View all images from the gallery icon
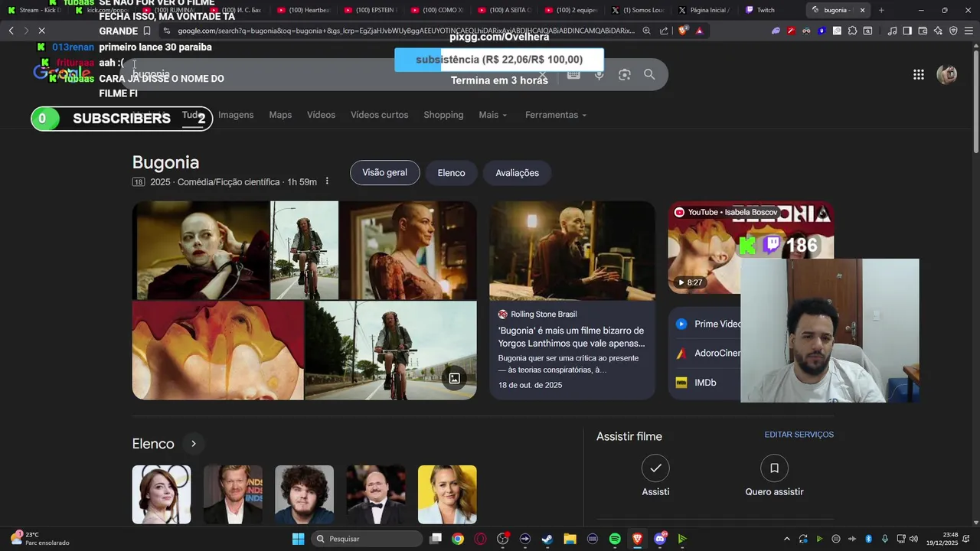This screenshot has width=980, height=551. (454, 378)
